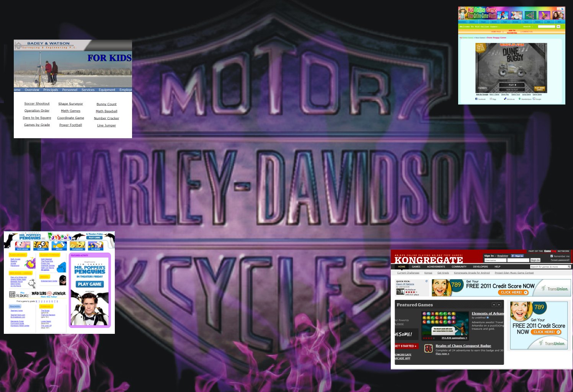Screen dimensions: 573x392
Task: Refresh the Kongregate Quick Pick
Action: pos(426,281)
